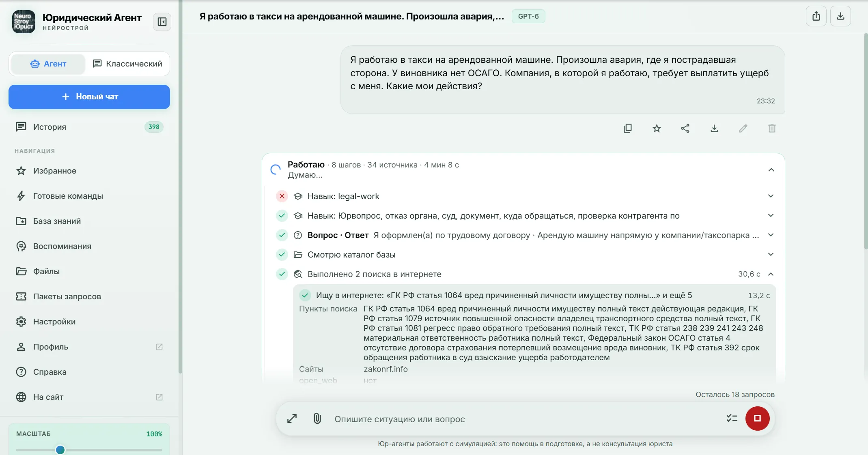The height and width of the screenshot is (455, 868).
Task: Expand the Навык: legal-work step
Action: pos(771,196)
